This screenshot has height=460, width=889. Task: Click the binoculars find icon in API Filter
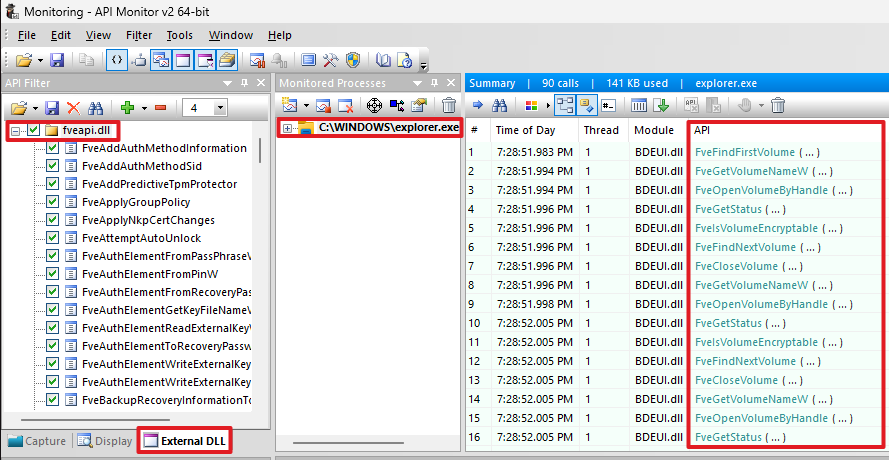coord(96,107)
